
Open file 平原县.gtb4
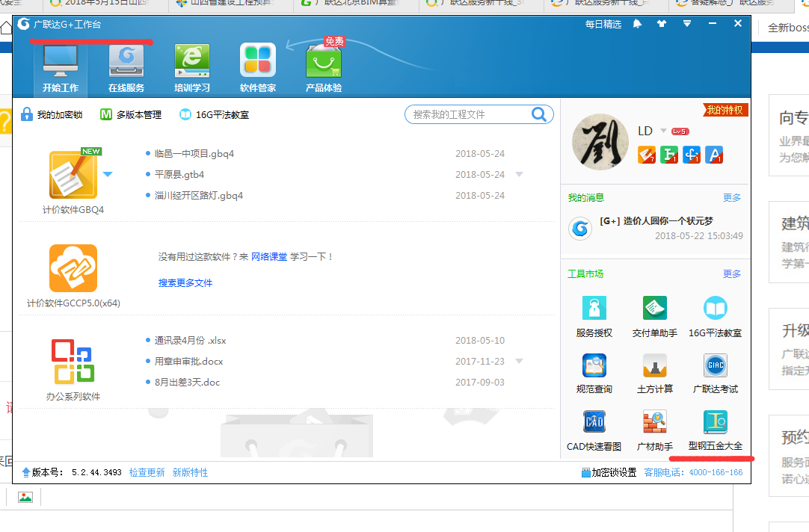[179, 175]
